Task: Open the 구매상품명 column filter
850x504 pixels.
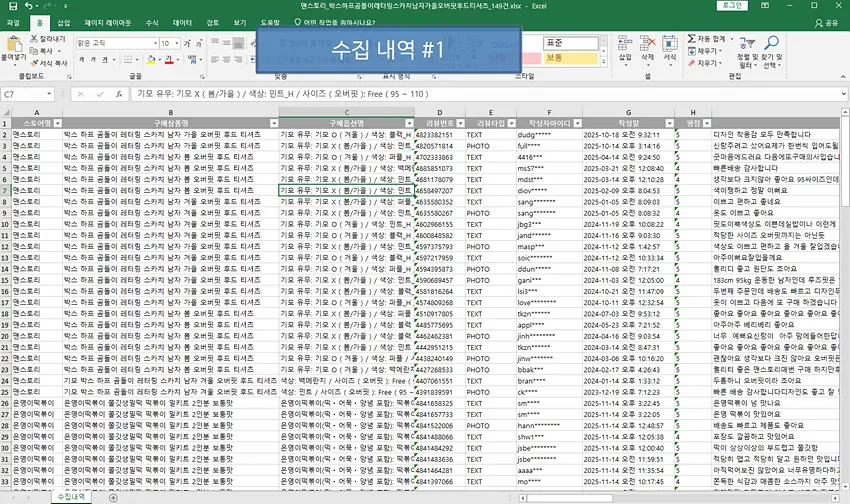Action: 274,124
